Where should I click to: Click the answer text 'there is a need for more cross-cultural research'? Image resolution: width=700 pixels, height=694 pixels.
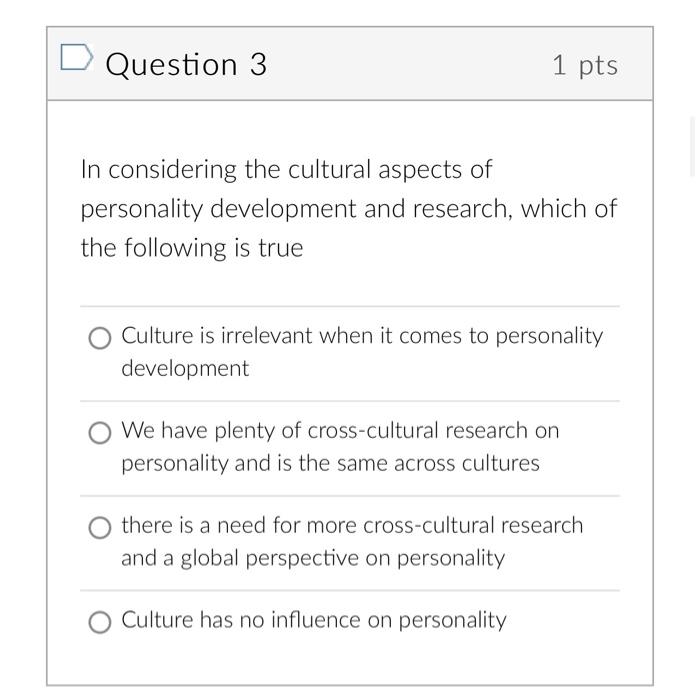point(352,525)
